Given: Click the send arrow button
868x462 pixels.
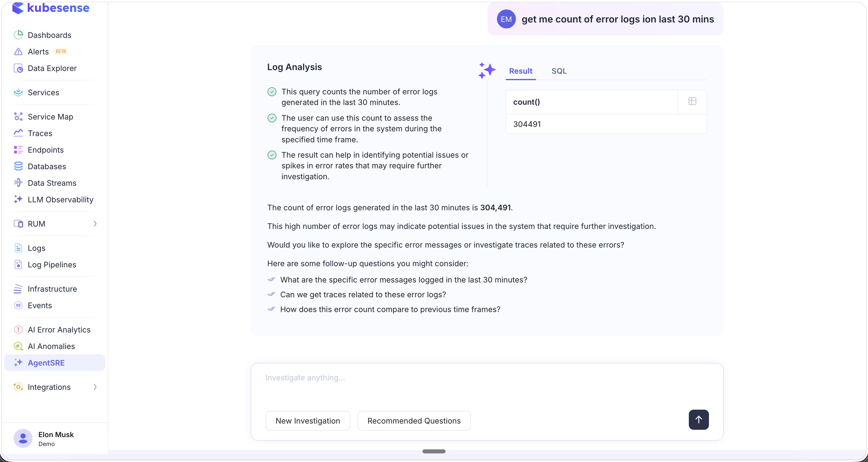Looking at the screenshot, I should [699, 419].
